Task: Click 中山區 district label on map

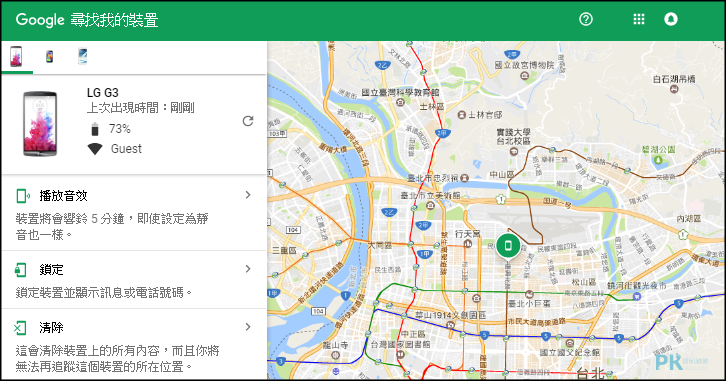Action: [x=502, y=175]
